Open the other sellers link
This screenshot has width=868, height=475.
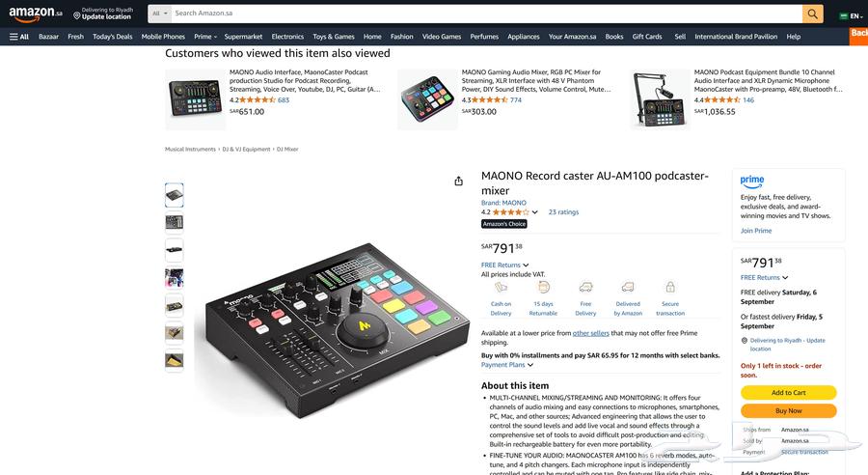point(590,333)
